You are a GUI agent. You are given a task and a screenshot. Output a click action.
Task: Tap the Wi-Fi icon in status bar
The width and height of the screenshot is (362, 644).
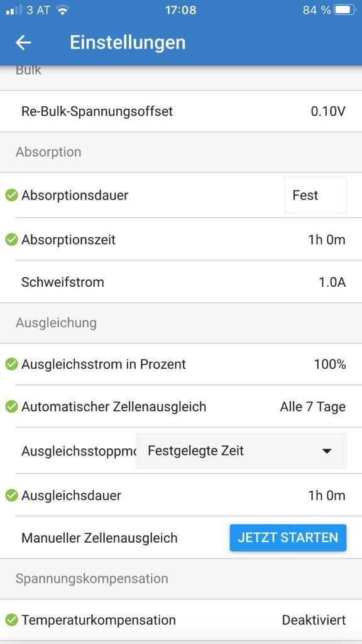point(63,10)
